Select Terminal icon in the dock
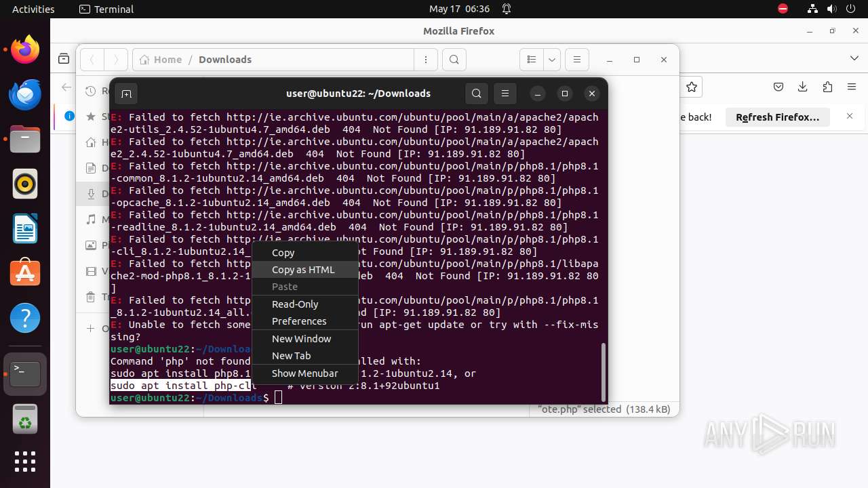Image resolution: width=868 pixels, height=488 pixels. 25,373
